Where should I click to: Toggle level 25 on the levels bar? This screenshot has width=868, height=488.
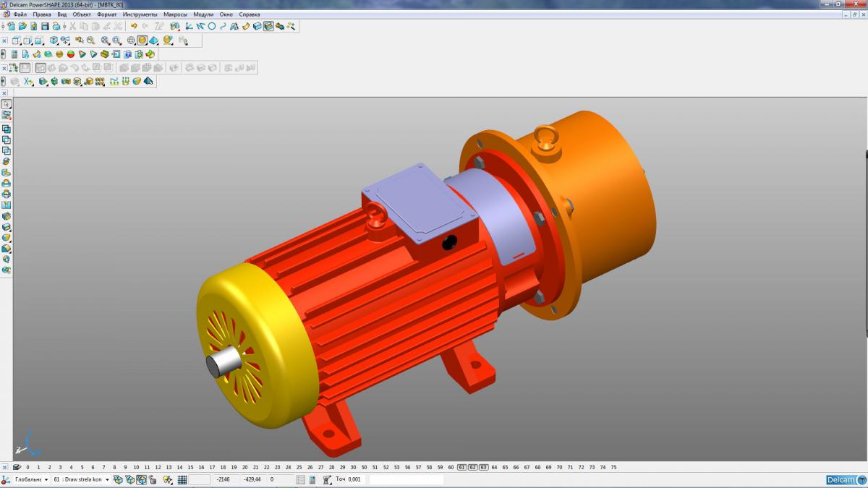[299, 468]
